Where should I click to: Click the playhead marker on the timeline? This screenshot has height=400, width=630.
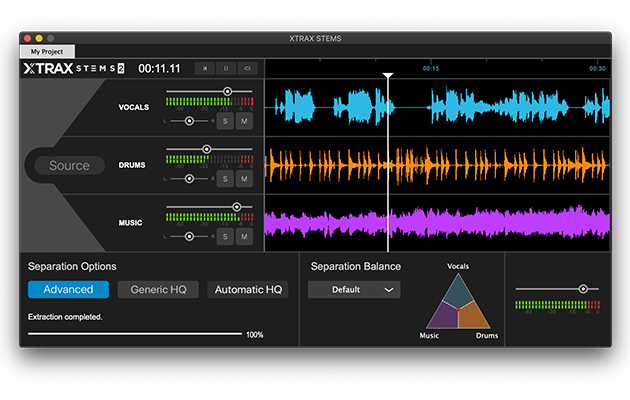[388, 75]
